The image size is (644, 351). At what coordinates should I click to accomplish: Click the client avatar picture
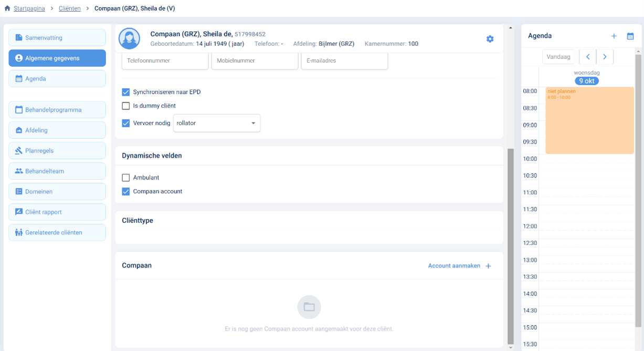129,39
